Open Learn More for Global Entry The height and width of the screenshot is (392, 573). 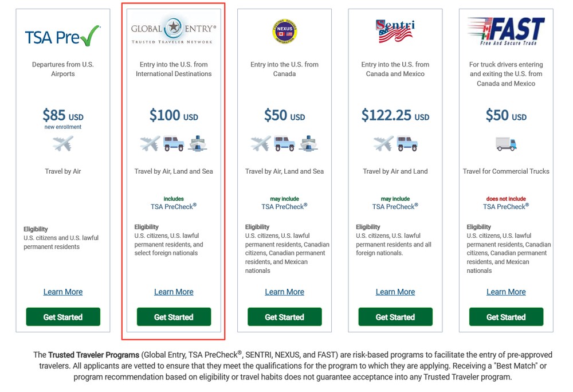174,292
